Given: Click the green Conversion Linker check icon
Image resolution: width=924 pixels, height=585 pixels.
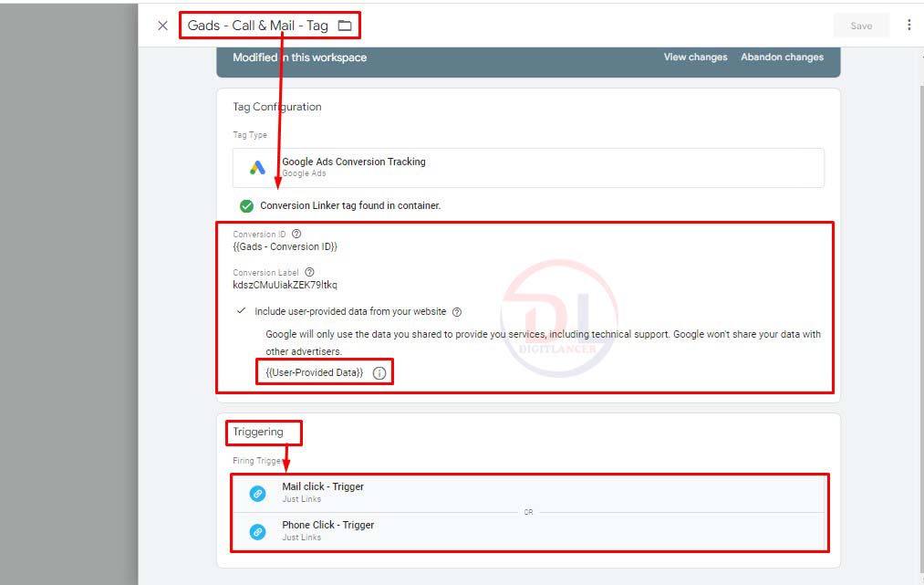Looking at the screenshot, I should click(246, 206).
